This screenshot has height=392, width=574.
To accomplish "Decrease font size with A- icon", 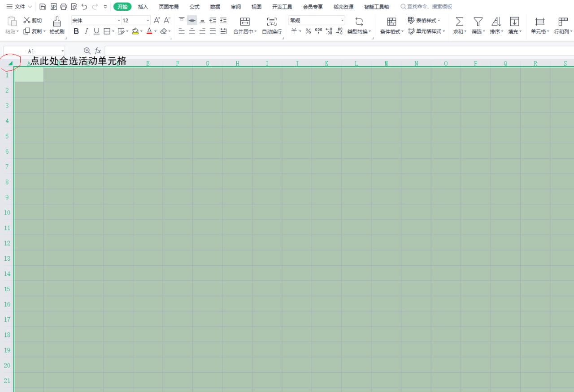I will (167, 20).
